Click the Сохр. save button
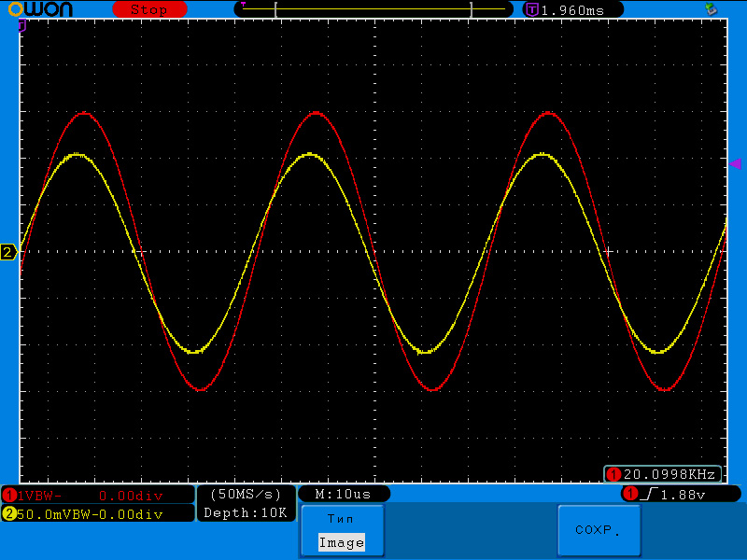The height and width of the screenshot is (560, 747). coord(599,530)
